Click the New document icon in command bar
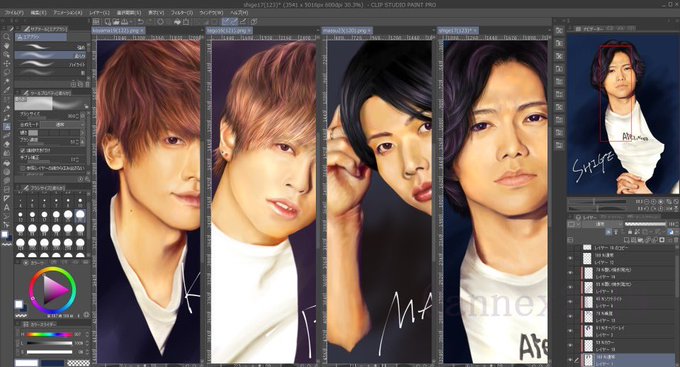Viewport: 680px width, 367px height. (x=108, y=21)
